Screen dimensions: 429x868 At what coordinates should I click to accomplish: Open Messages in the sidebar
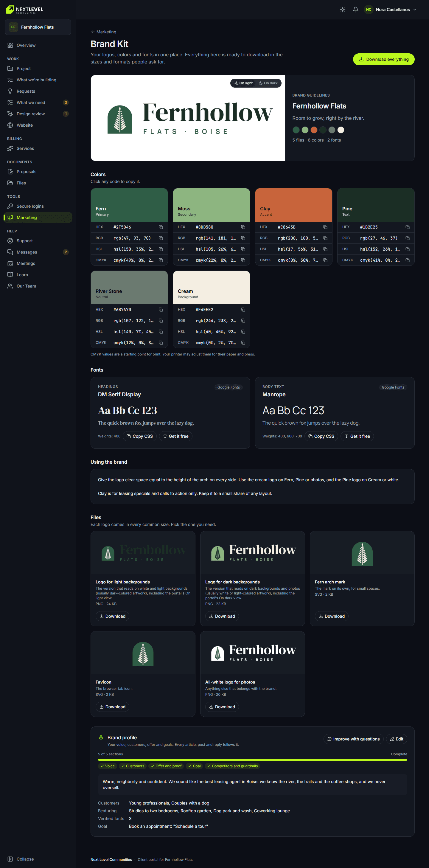(38, 252)
